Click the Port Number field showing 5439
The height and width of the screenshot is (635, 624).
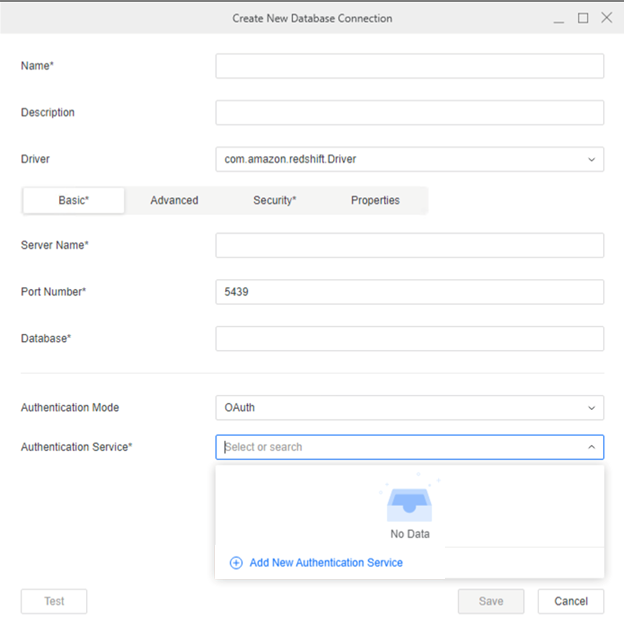409,292
